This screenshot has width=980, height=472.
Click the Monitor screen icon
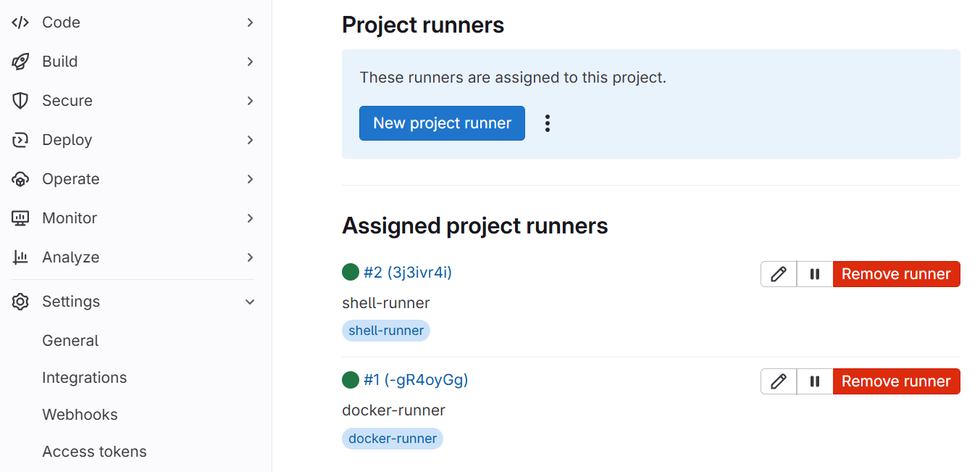20,218
